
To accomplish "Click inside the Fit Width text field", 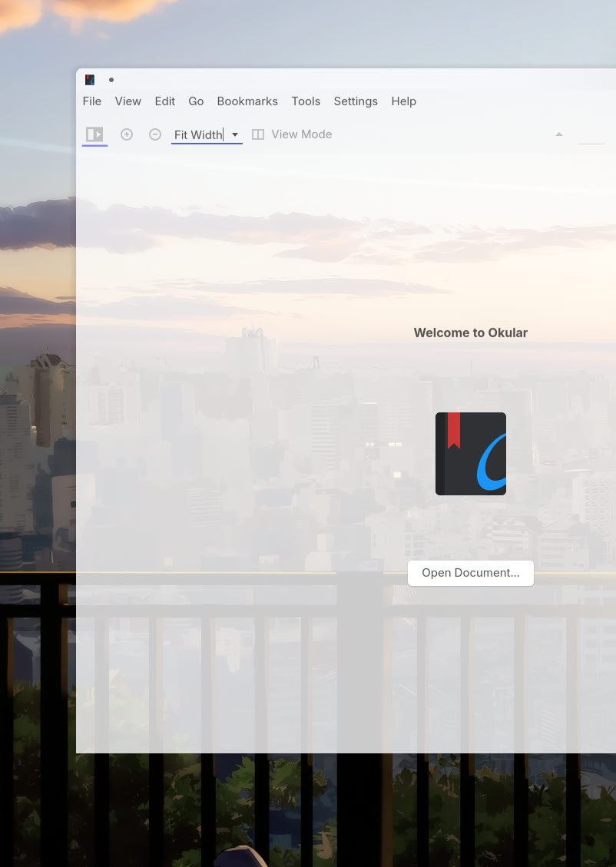I will (x=197, y=134).
